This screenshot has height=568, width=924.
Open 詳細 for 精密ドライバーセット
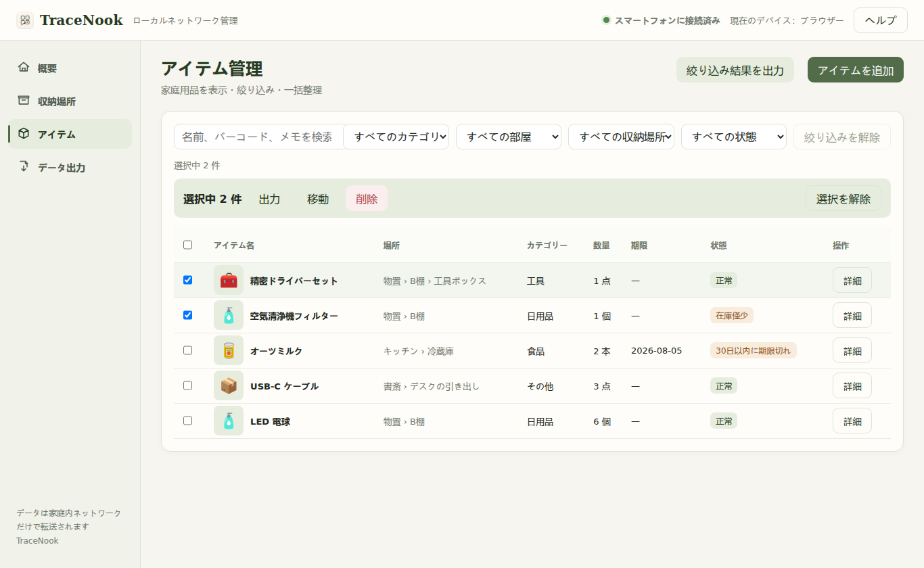tap(852, 280)
